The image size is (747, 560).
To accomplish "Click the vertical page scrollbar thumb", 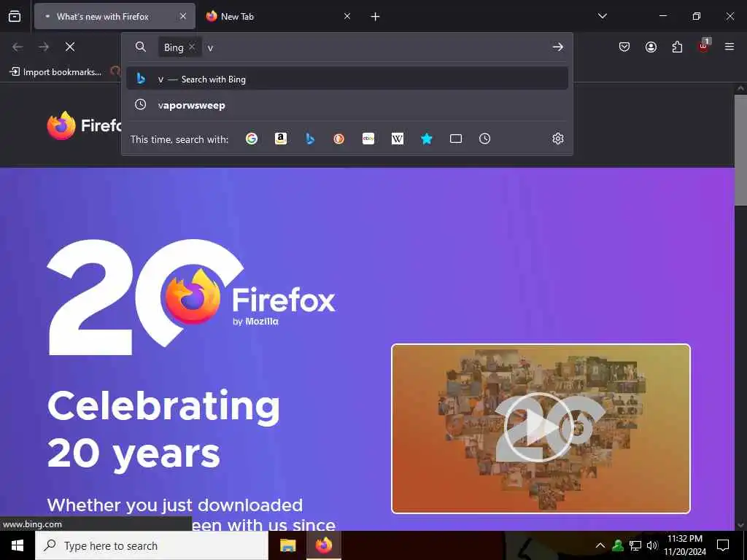I will [740, 150].
